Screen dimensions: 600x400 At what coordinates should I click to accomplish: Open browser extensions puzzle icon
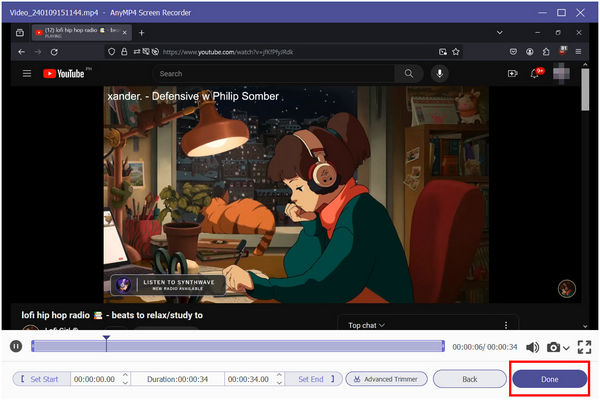pyautogui.click(x=546, y=52)
